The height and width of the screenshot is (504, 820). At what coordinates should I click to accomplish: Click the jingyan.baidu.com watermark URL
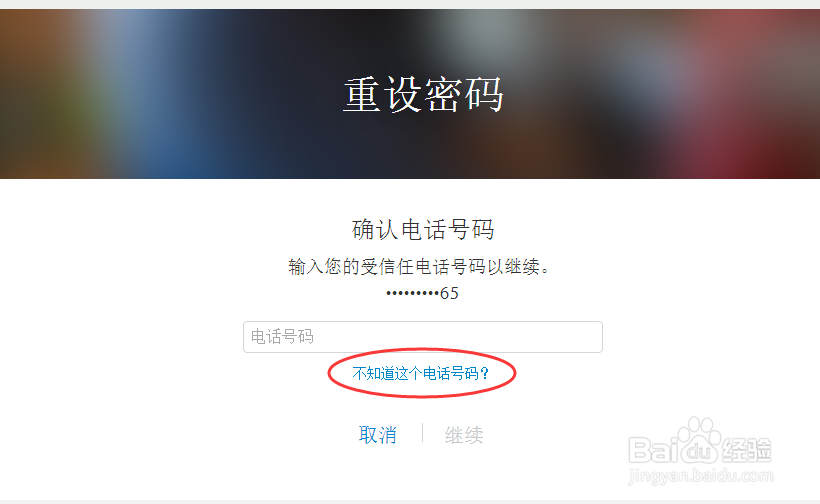(x=700, y=476)
